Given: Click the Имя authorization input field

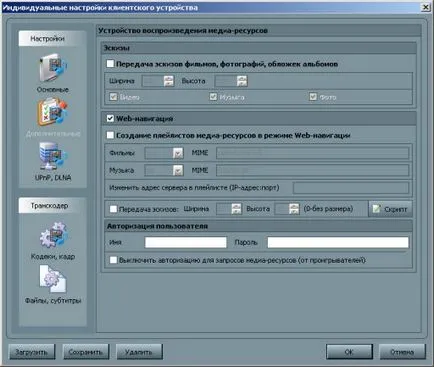Looking at the screenshot, I should tap(186, 242).
